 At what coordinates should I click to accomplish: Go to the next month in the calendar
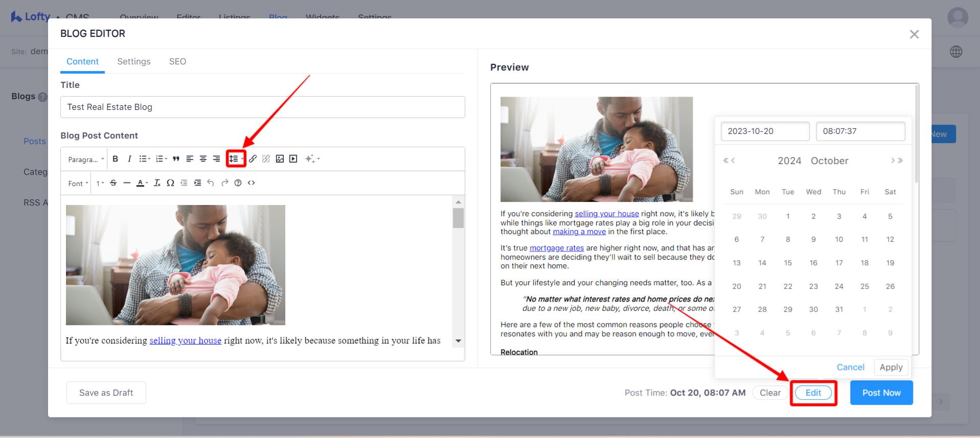tap(893, 160)
